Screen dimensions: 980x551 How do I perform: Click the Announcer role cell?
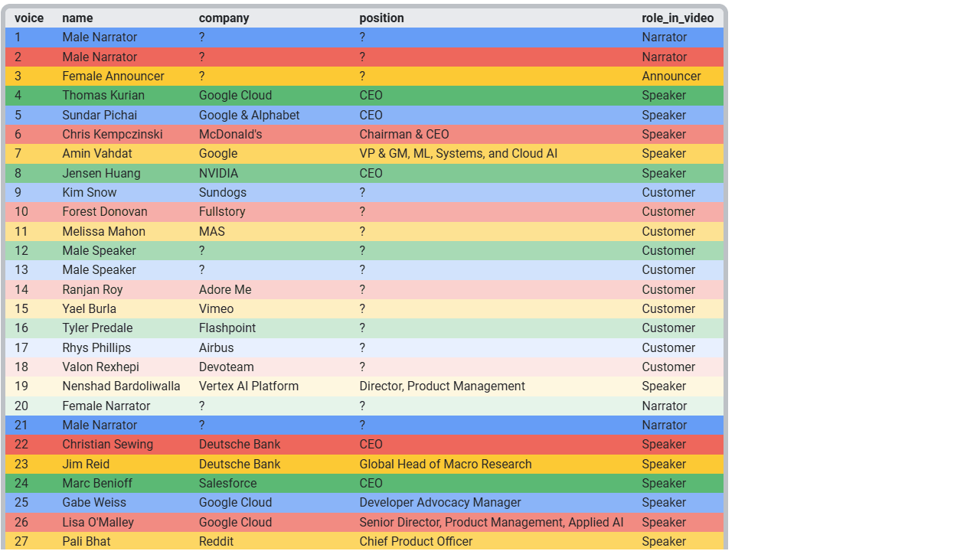pyautogui.click(x=671, y=77)
